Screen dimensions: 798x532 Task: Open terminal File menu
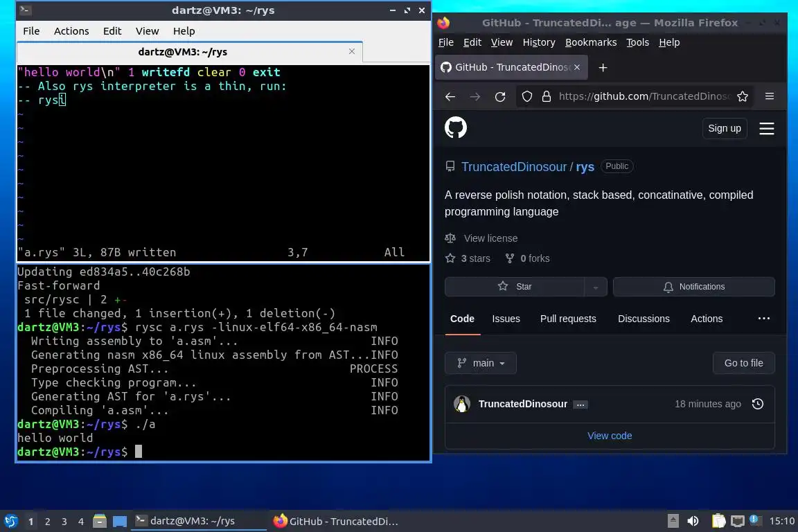pyautogui.click(x=31, y=31)
